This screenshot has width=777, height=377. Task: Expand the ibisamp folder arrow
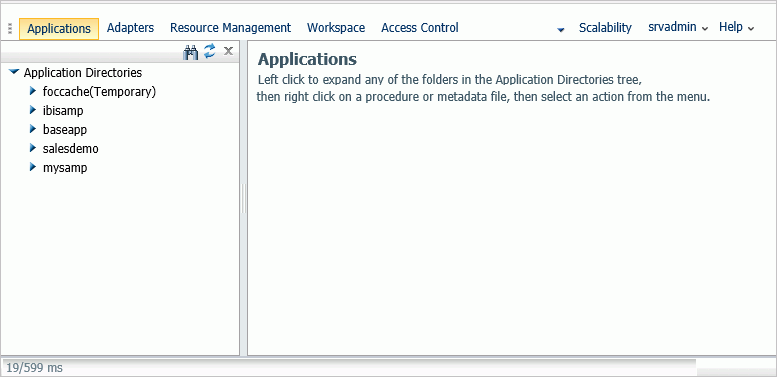click(33, 110)
